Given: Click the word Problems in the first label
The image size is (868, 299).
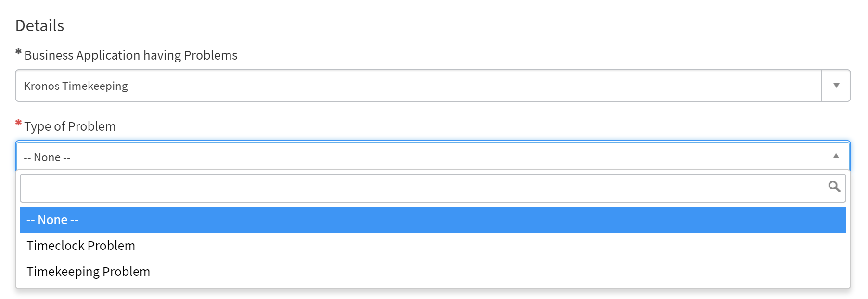Looking at the screenshot, I should [211, 55].
